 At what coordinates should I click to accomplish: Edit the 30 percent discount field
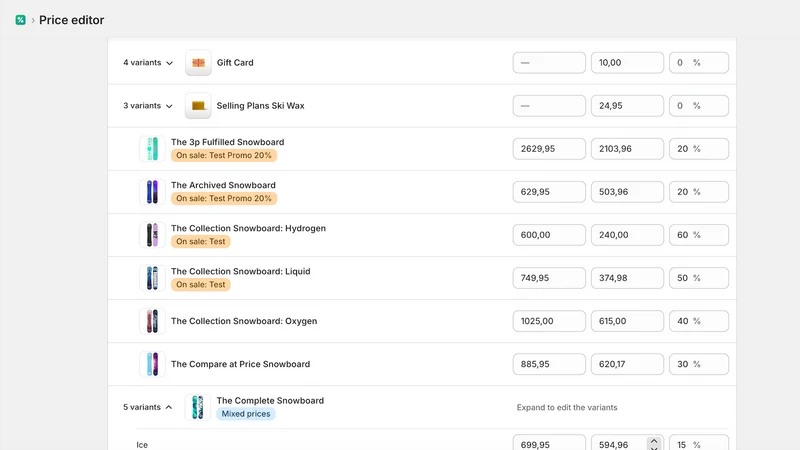click(698, 364)
